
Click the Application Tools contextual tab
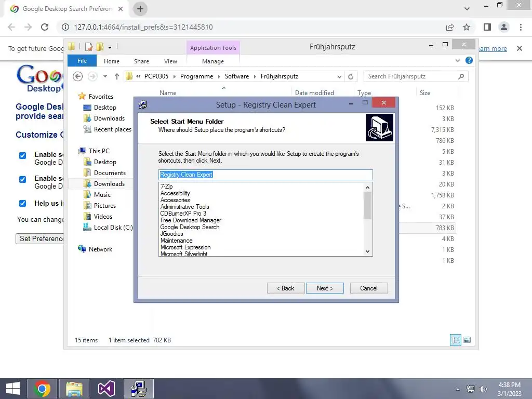(x=213, y=48)
